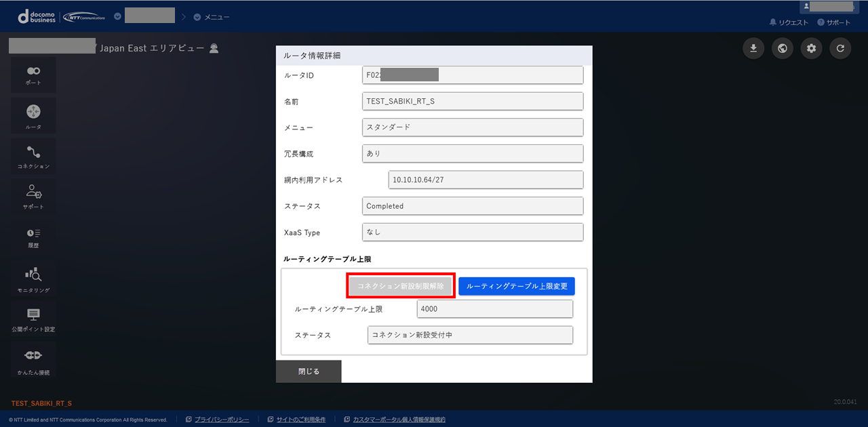Click the status field コネクション新設受付中
Image resolution: width=868 pixels, height=427 pixels.
pos(471,335)
